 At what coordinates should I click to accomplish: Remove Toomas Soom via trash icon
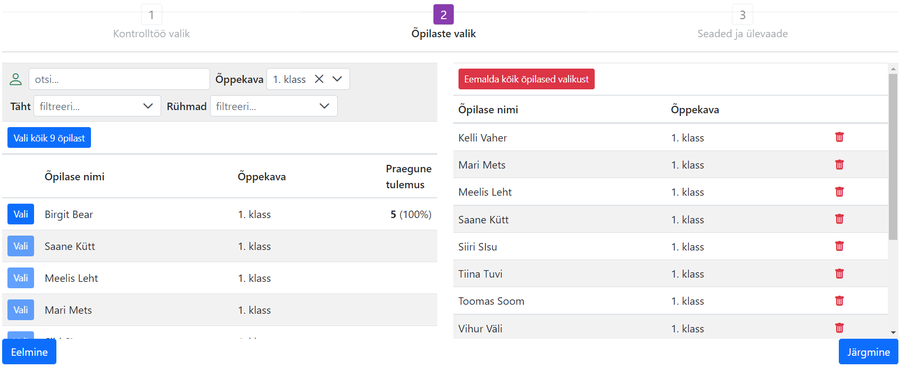tap(839, 301)
